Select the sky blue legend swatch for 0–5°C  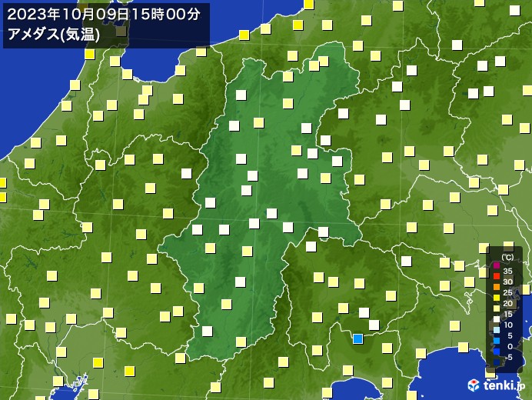coord(497,341)
